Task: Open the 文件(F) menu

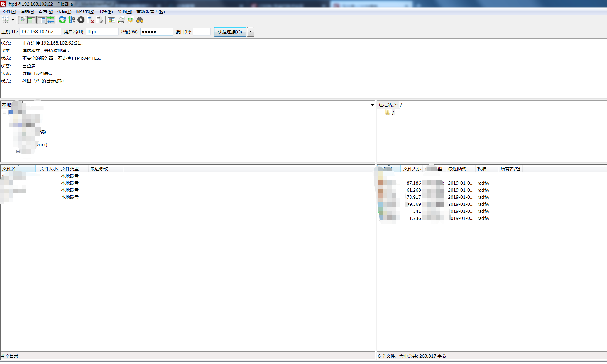Action: (9, 12)
